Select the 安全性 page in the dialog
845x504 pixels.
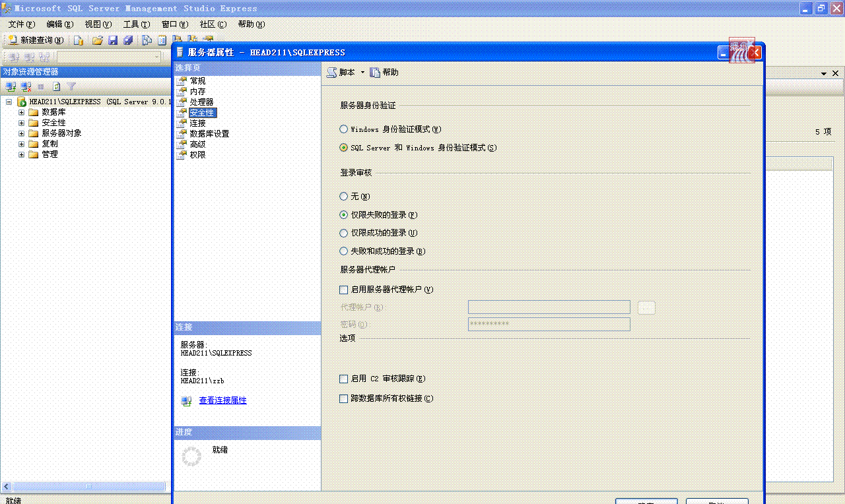[201, 113]
